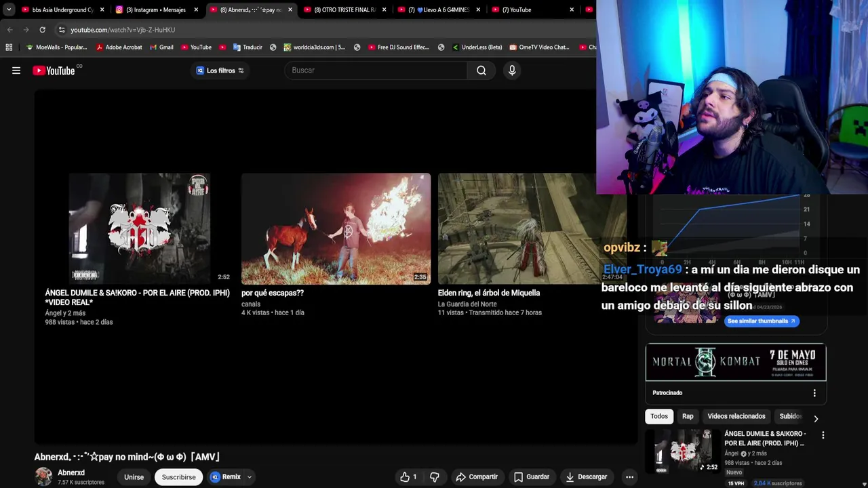Open Gmail bookmark

161,47
